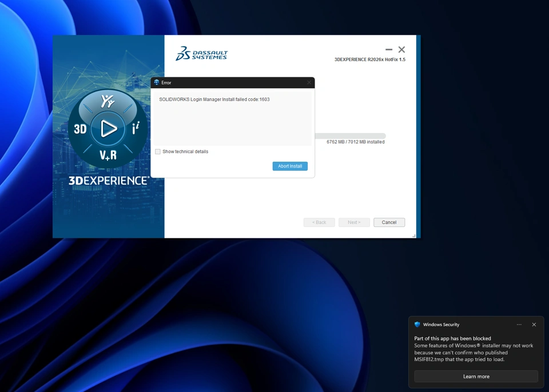Click the disabled Back button
This screenshot has height=392, width=549.
pyautogui.click(x=319, y=222)
